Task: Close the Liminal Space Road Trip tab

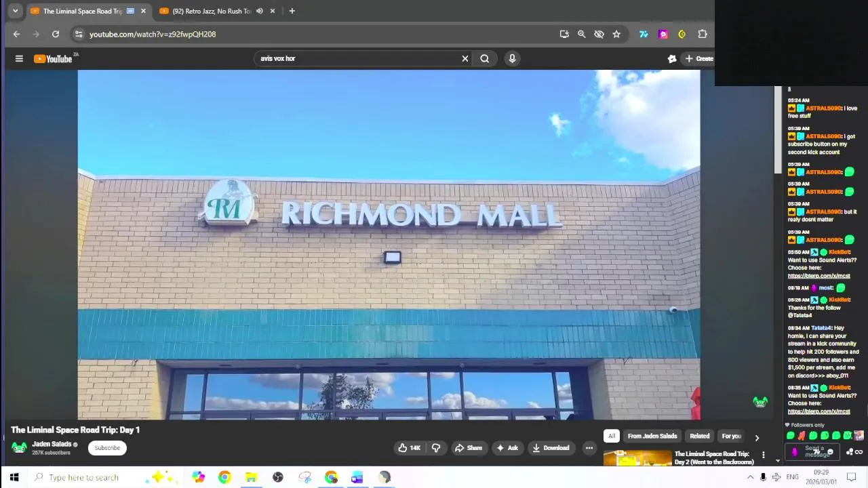Action: (x=143, y=12)
